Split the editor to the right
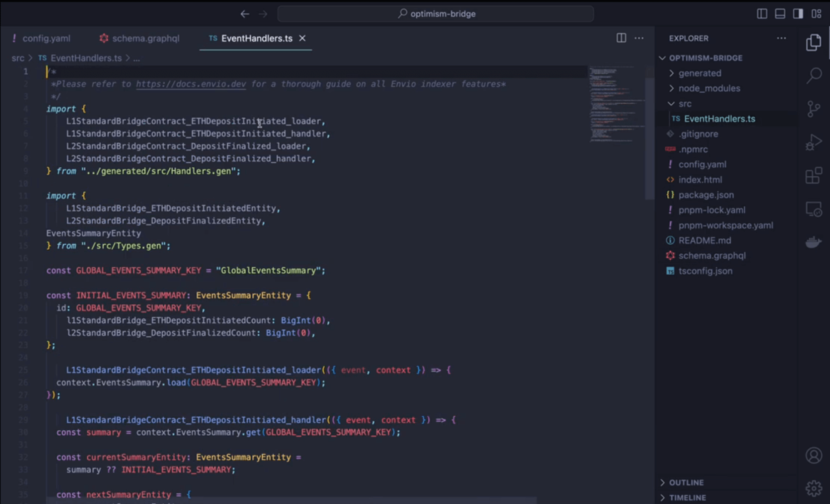The width and height of the screenshot is (830, 504). 621,38
